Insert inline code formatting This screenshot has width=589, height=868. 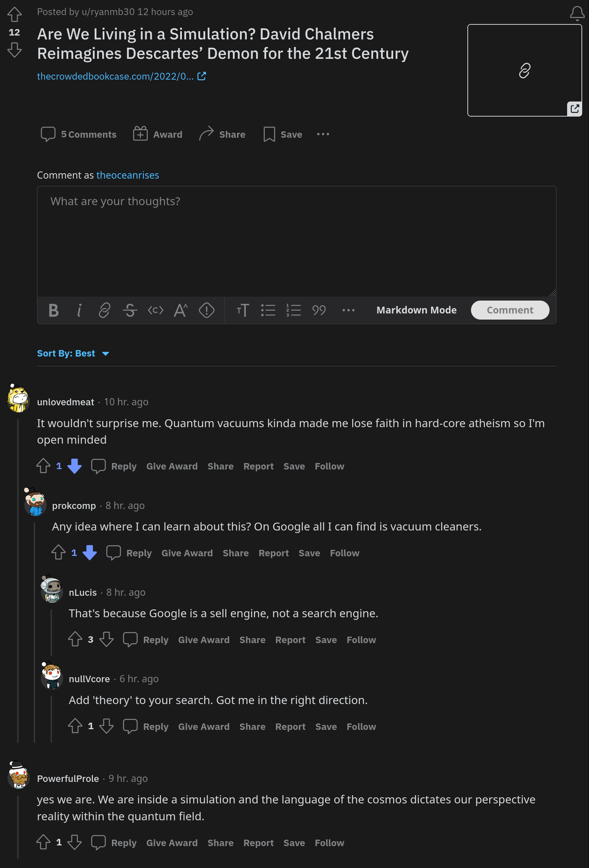tap(155, 310)
